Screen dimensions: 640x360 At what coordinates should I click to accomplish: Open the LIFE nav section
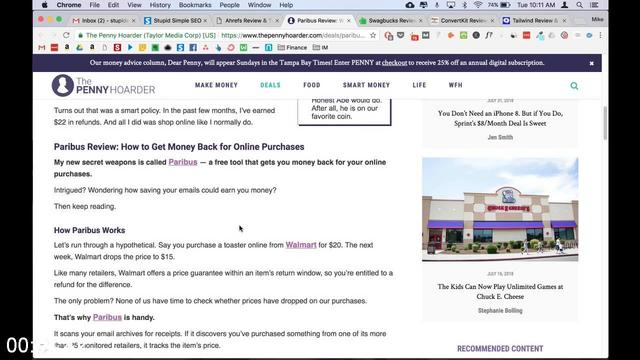tap(419, 85)
